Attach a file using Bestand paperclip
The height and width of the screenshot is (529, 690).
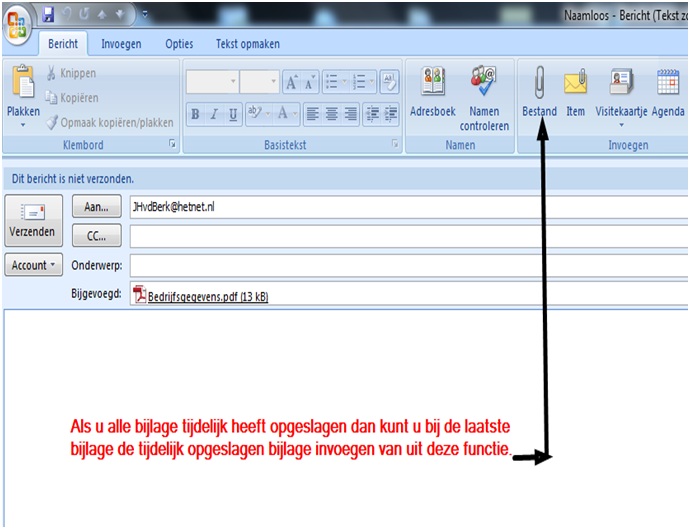point(539,93)
